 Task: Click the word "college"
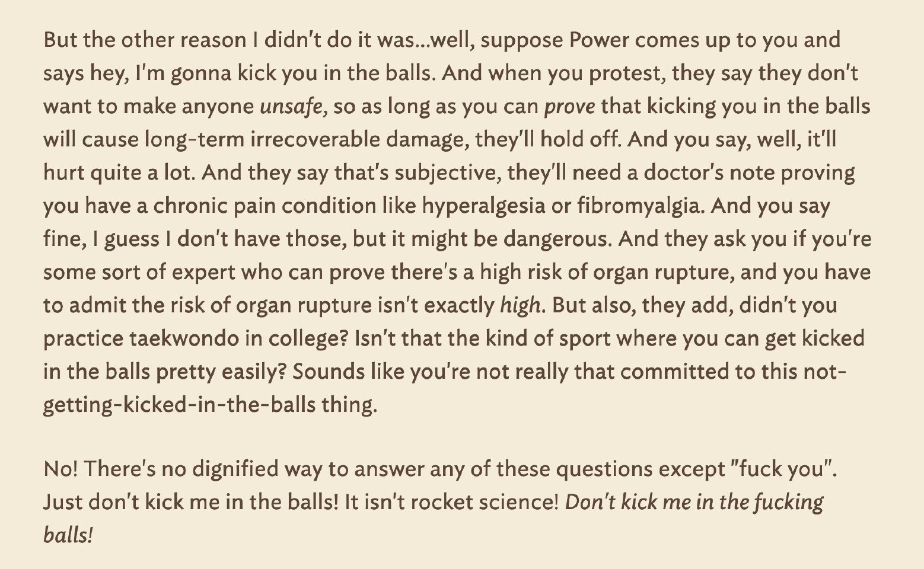310,339
